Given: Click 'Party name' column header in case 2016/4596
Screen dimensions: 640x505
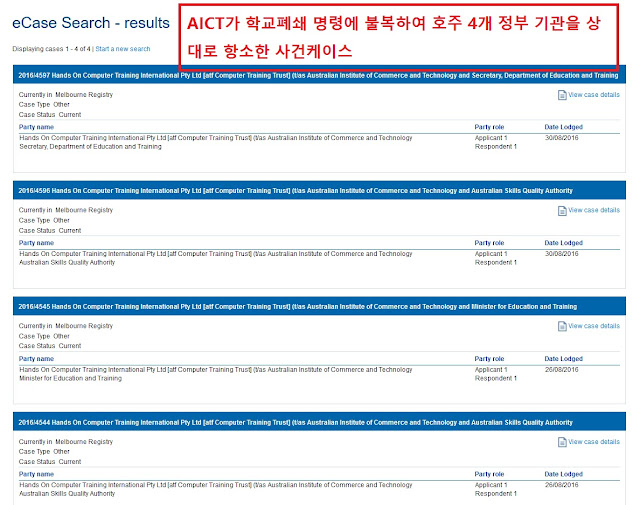Looking at the screenshot, I should tap(36, 243).
